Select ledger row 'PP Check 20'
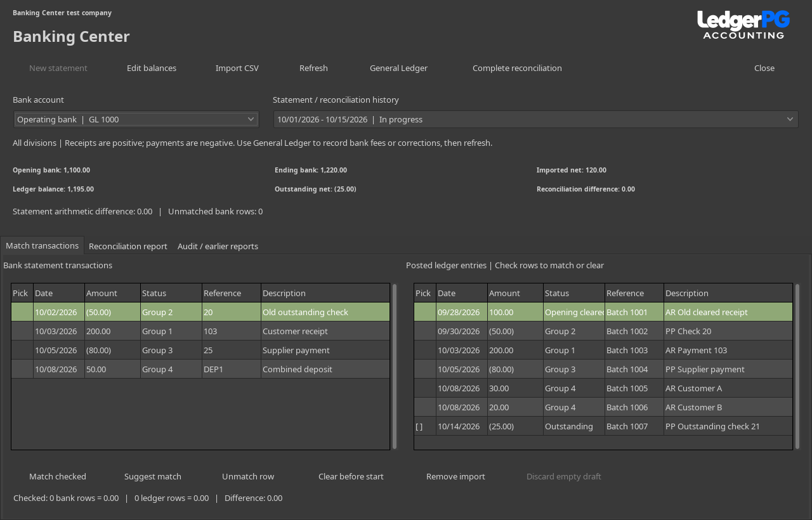Image resolution: width=812 pixels, height=520 pixels. [603, 331]
